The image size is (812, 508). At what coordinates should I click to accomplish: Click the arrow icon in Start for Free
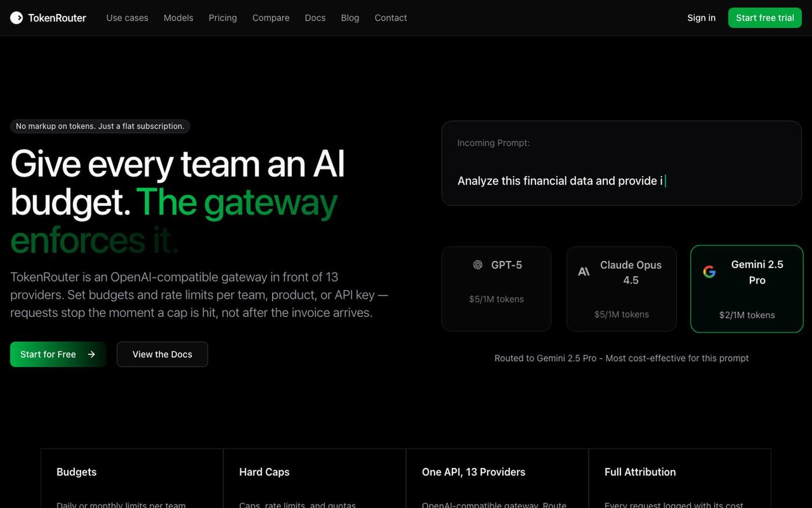91,354
